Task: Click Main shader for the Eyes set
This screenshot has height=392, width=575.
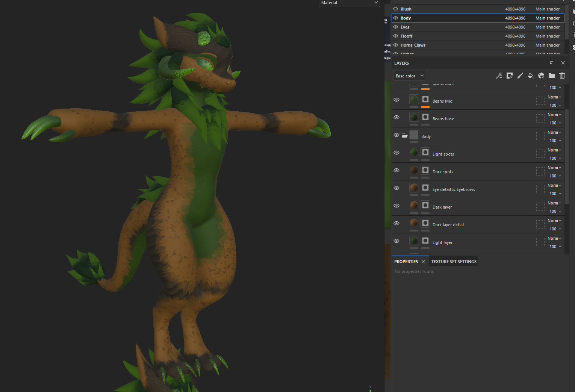Action: 547,27
